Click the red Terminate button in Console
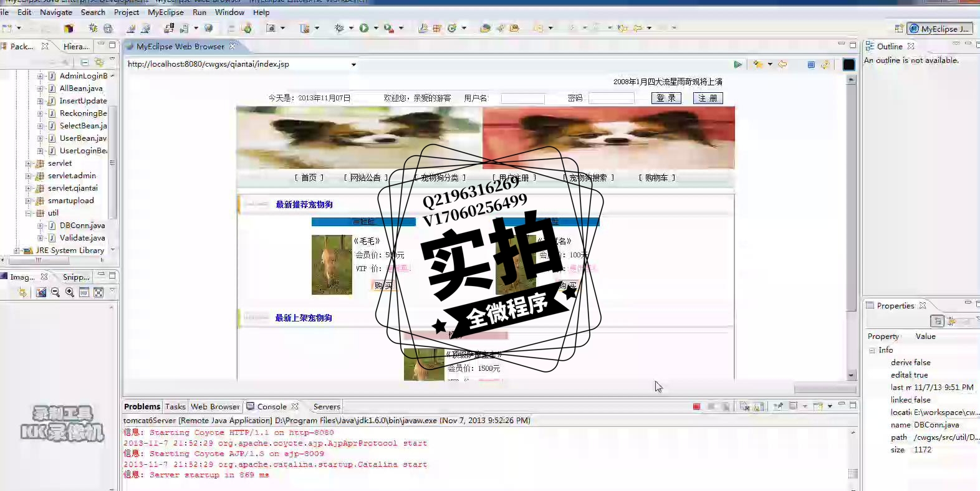Screen dimensions: 980x491 click(697, 406)
